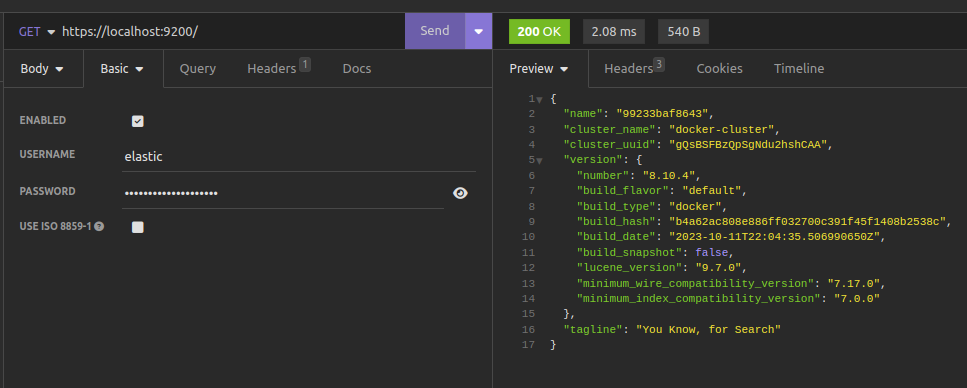This screenshot has width=967, height=388.
Task: Open the Docs tab
Action: [x=356, y=68]
